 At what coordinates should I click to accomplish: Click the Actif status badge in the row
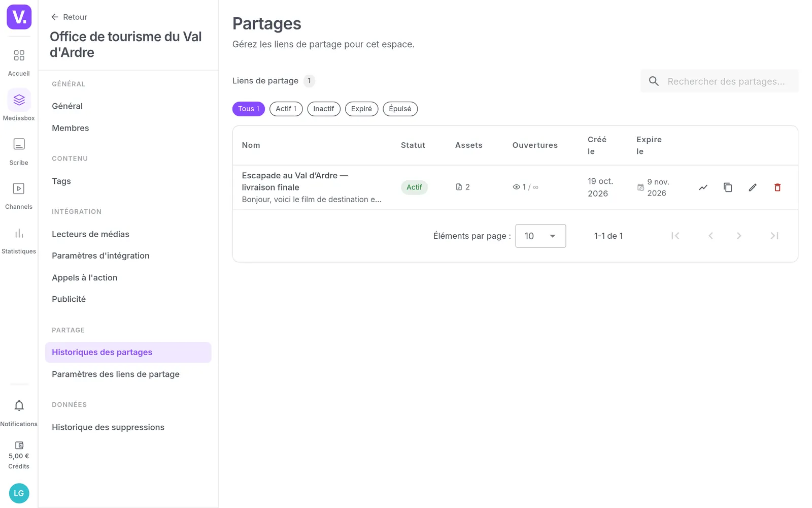[414, 187]
